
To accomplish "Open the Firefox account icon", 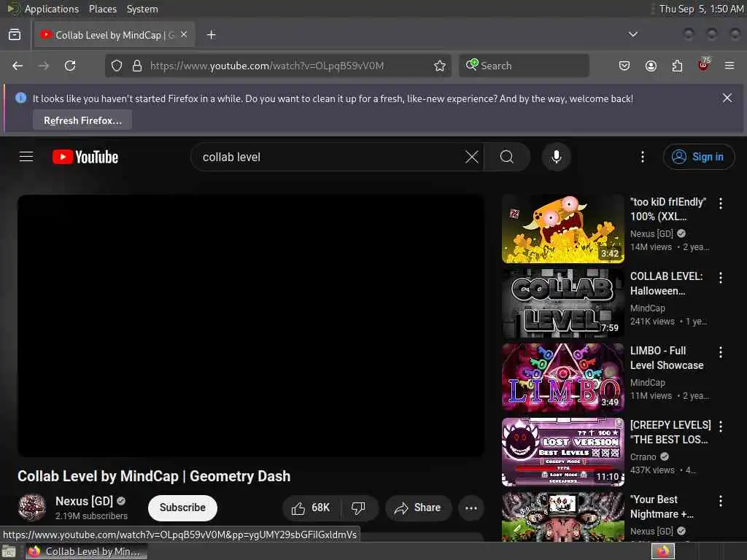I will click(651, 66).
